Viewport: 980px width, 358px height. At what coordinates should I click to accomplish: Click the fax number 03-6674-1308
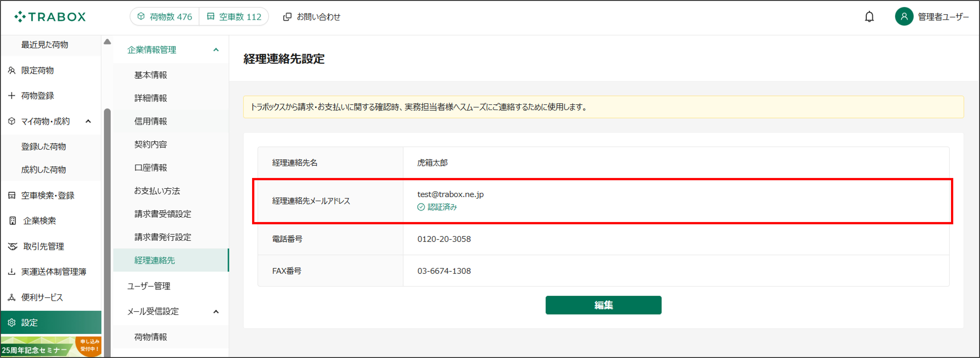tap(444, 271)
